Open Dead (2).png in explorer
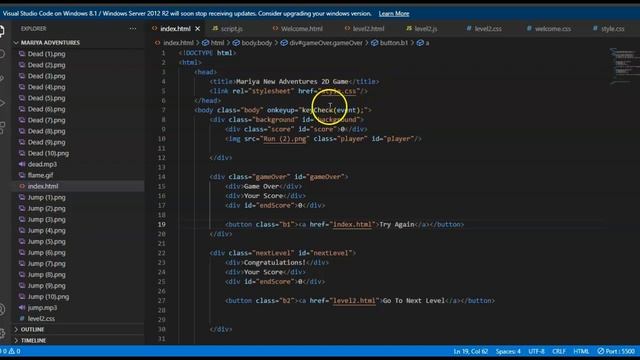 (46, 65)
